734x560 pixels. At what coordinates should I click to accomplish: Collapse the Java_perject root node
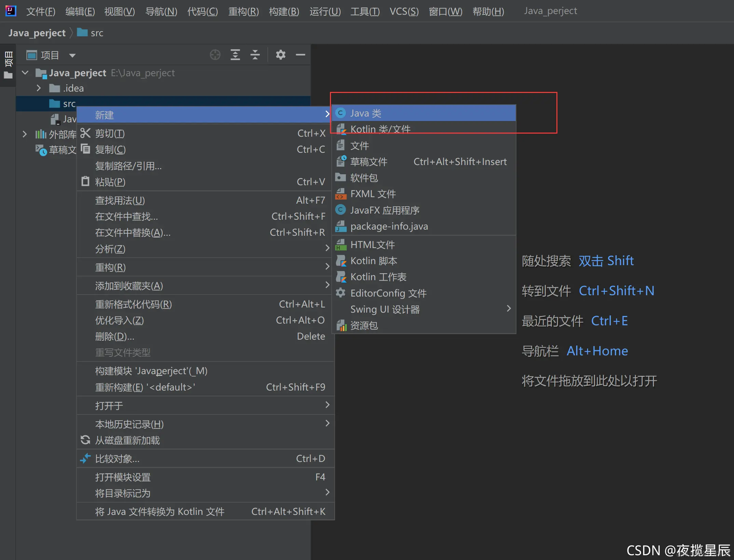[x=25, y=73]
